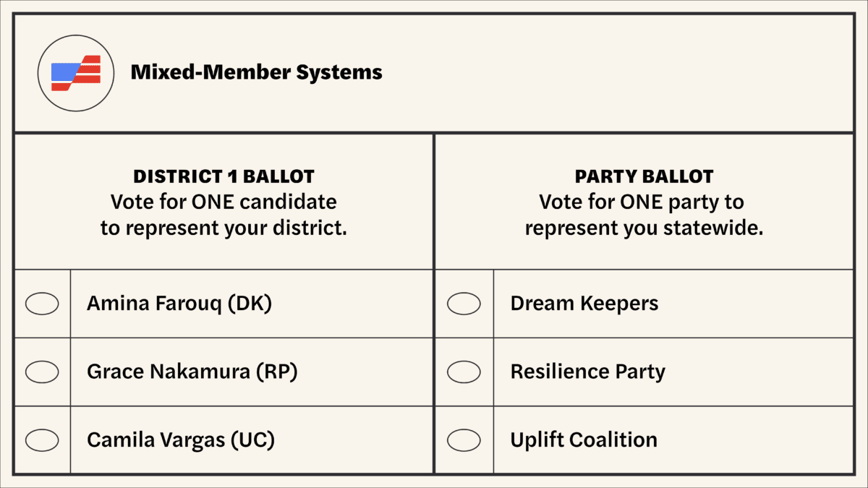868x488 pixels.
Task: Click the Amina Farouq (DK) name
Action: (x=179, y=304)
